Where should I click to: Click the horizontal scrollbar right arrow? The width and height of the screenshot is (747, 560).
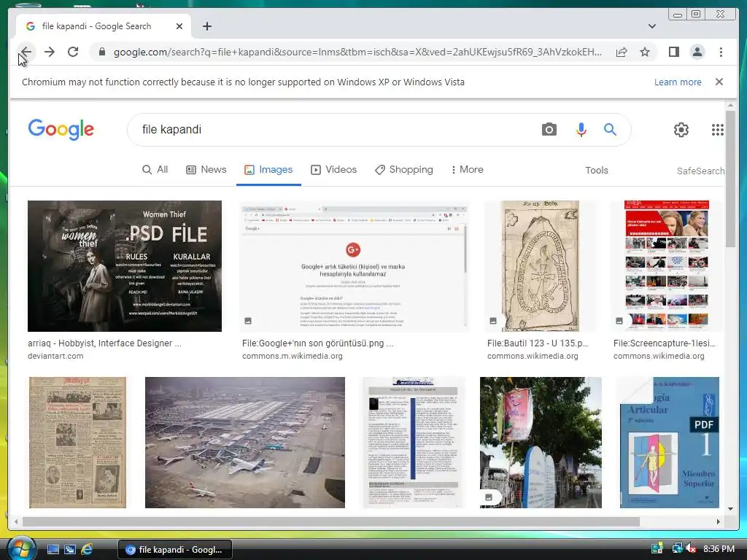[x=719, y=522]
